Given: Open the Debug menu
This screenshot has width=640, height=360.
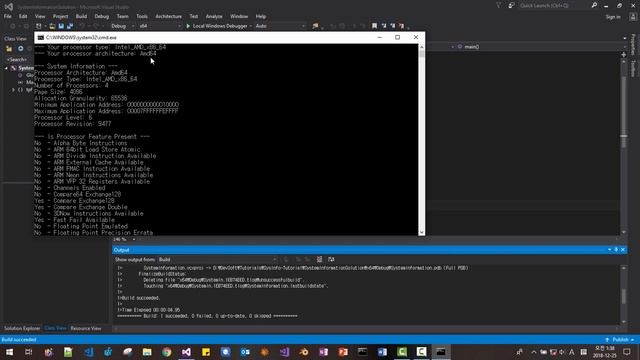Looking at the screenshot, I should (x=102, y=16).
